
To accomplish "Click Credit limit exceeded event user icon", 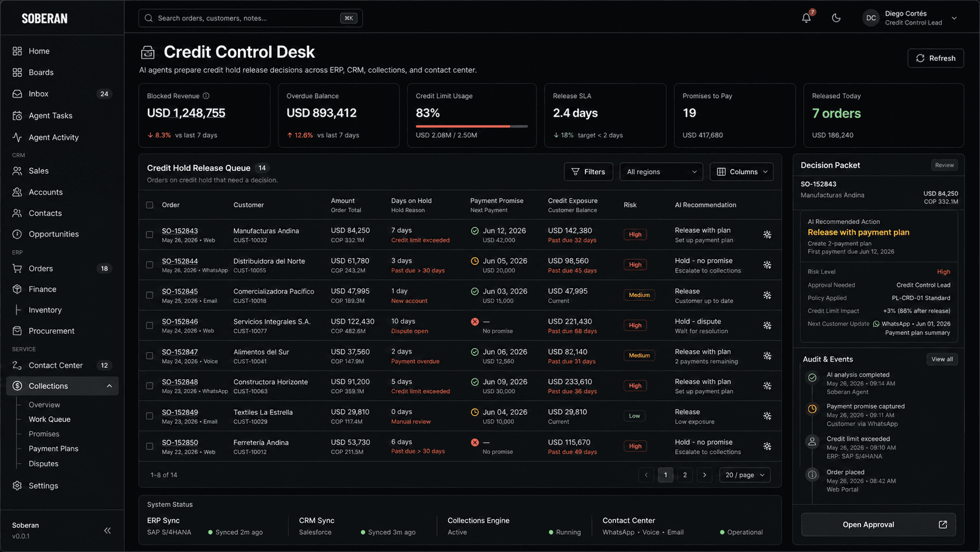I will pos(812,442).
